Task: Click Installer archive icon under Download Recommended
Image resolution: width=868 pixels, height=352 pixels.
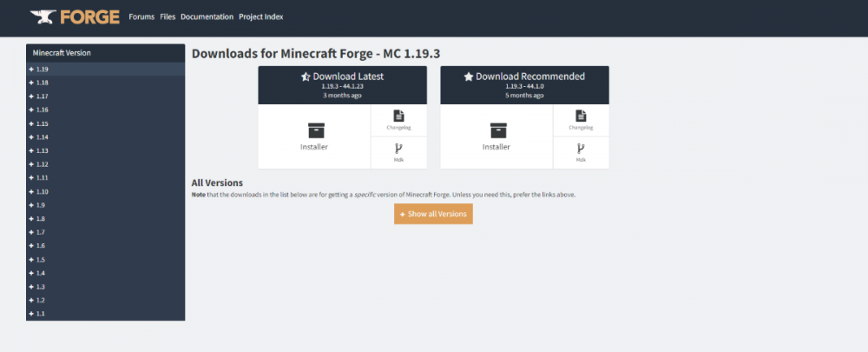Action: coord(496,130)
